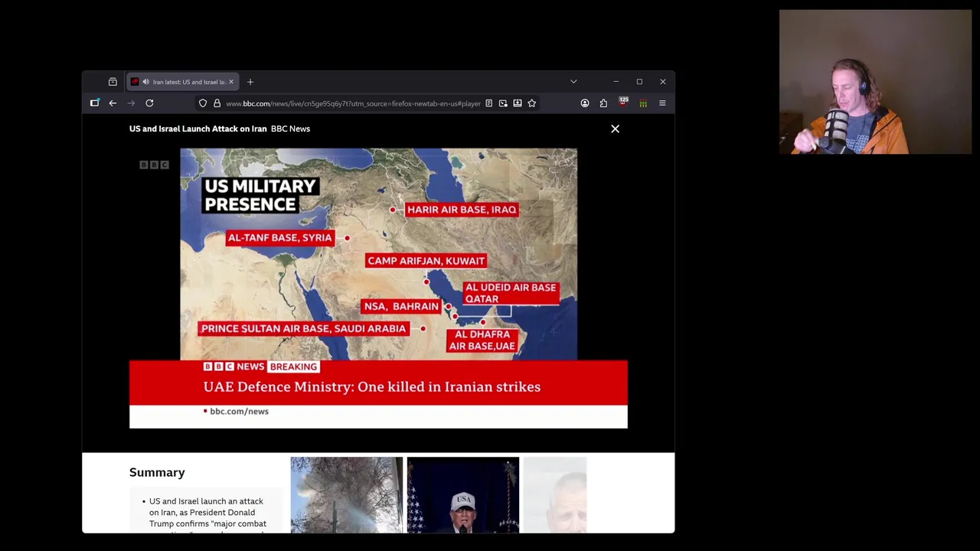
Task: Open picture-in-picture icon in address bar
Action: (503, 103)
